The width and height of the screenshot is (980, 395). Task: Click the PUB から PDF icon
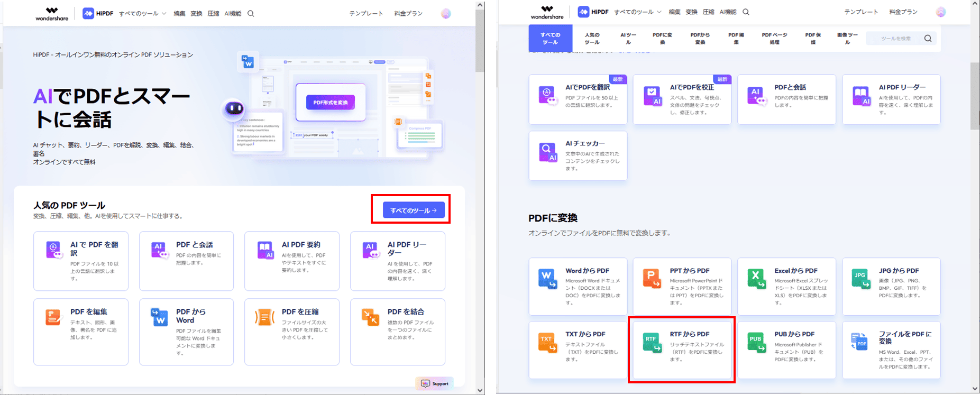click(757, 342)
